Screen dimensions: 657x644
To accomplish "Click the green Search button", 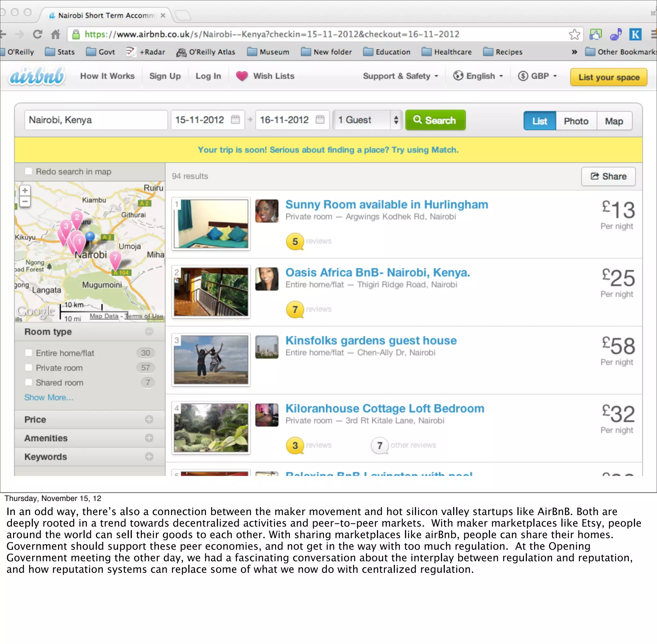I will coord(435,120).
